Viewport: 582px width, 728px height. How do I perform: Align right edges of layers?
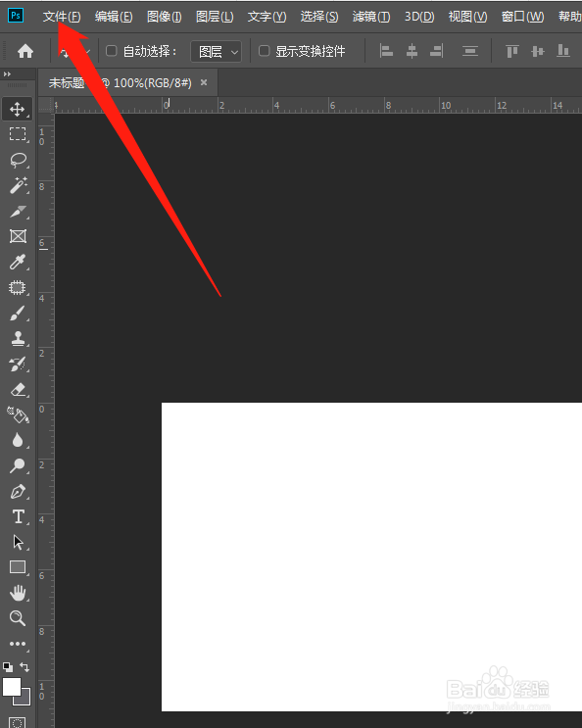437,51
